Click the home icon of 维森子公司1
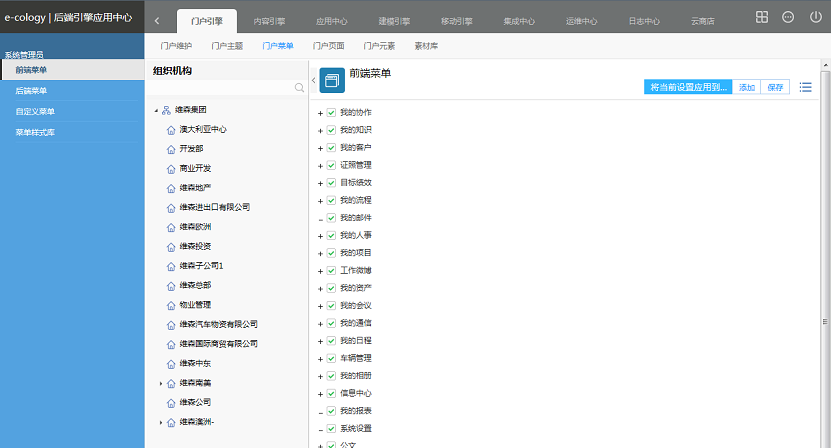This screenshot has width=831, height=448. (171, 267)
